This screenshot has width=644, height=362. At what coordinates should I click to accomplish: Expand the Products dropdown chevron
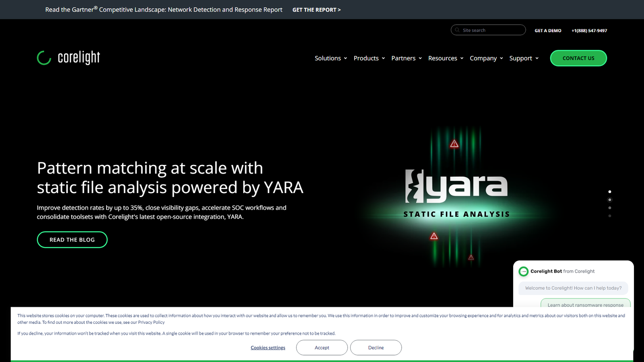click(383, 58)
